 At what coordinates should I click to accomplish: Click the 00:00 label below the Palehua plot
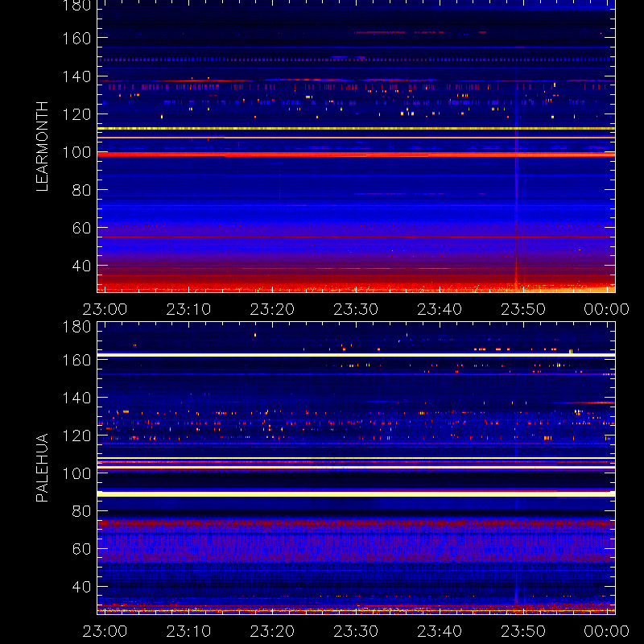click(x=607, y=631)
